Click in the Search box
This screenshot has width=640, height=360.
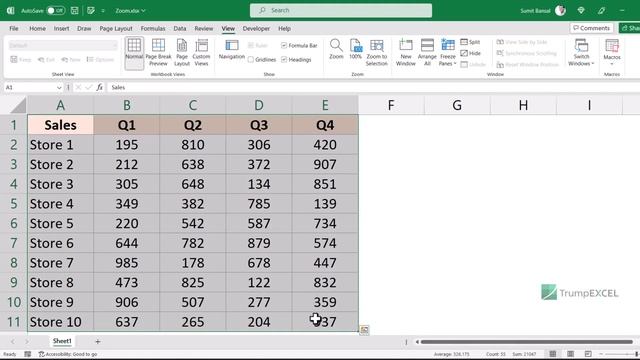[x=341, y=11]
